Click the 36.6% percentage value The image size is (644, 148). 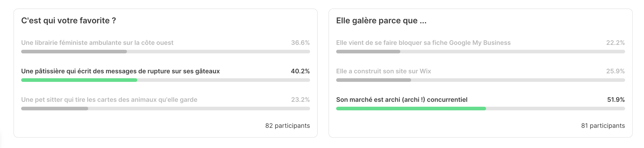click(300, 43)
